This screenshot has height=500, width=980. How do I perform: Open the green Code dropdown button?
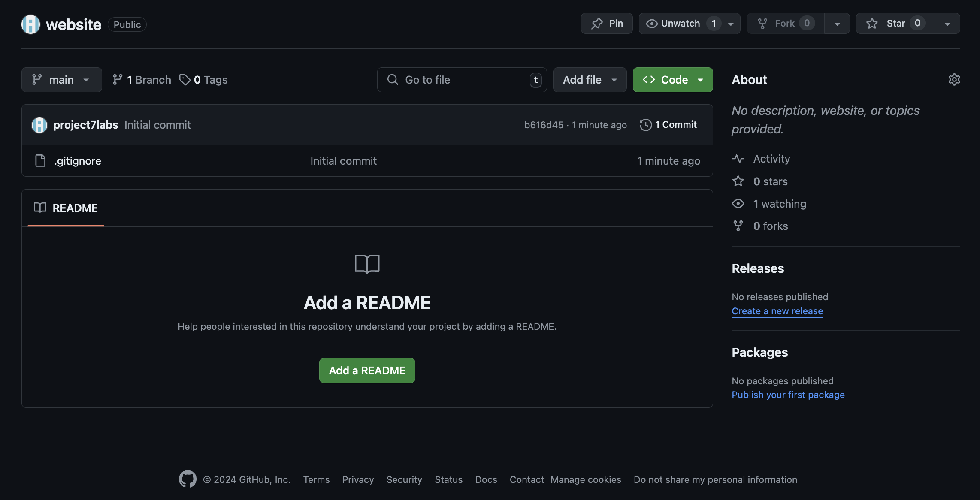(672, 80)
